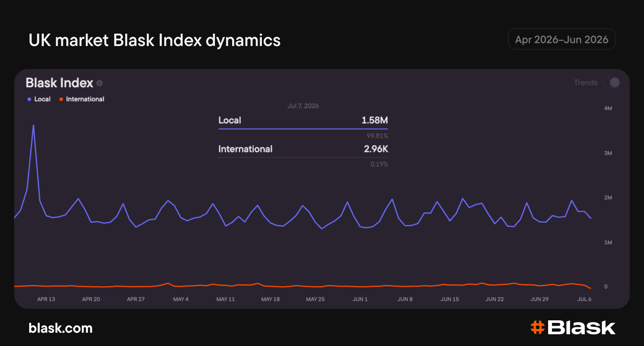Click the tooltip date Jul 7, 2026
This screenshot has width=644, height=346.
click(303, 106)
